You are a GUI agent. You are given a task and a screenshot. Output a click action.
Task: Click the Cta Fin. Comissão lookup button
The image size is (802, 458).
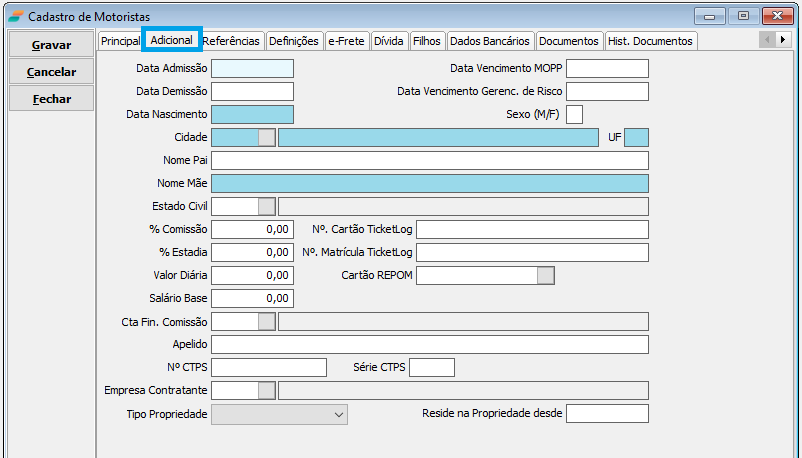tap(267, 321)
